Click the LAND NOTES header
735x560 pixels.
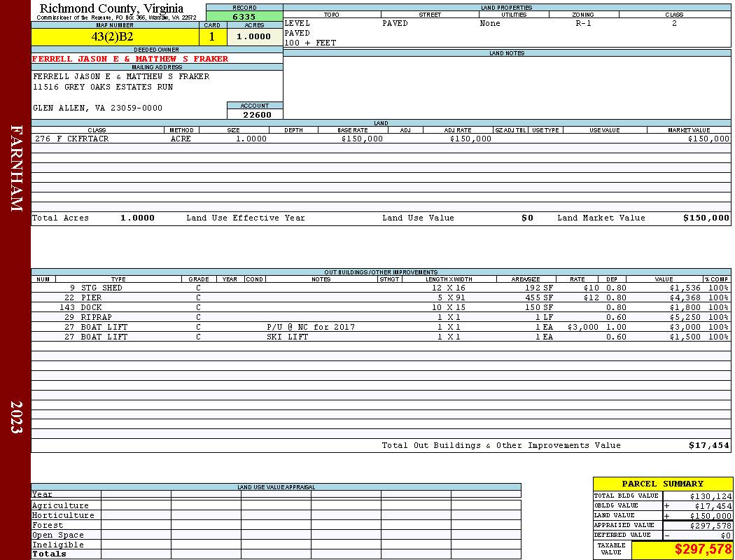pyautogui.click(x=507, y=53)
